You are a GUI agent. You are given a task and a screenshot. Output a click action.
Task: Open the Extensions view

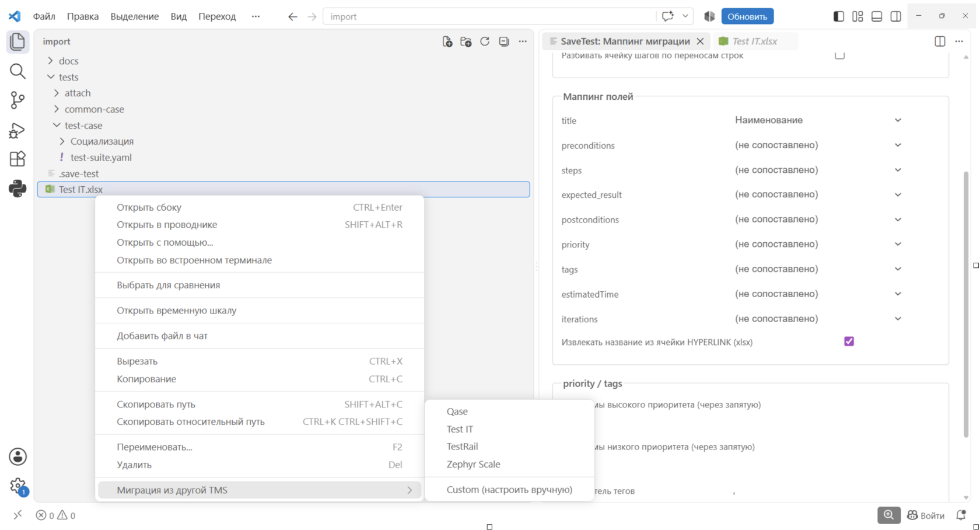pyautogui.click(x=17, y=159)
